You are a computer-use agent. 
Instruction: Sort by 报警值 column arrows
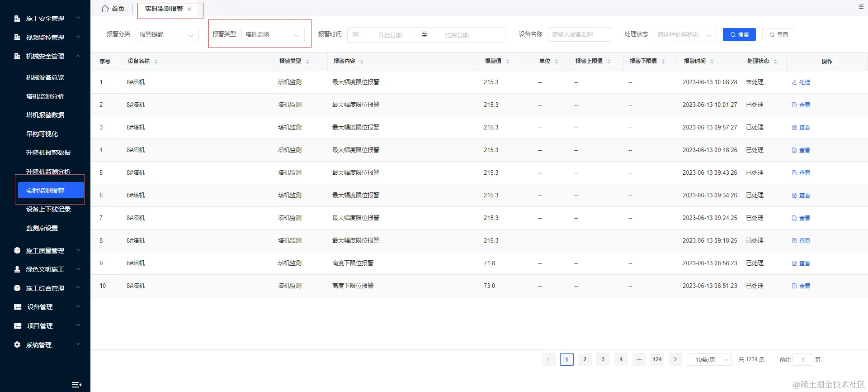point(508,62)
